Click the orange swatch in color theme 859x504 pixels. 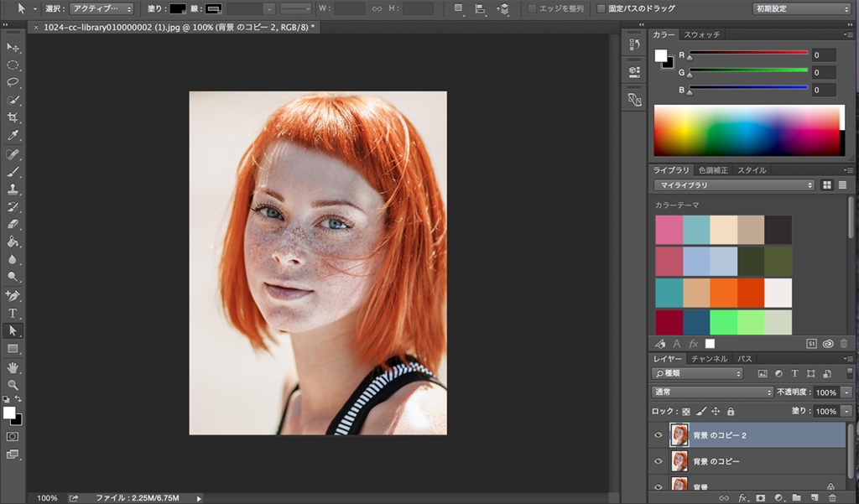coord(723,293)
